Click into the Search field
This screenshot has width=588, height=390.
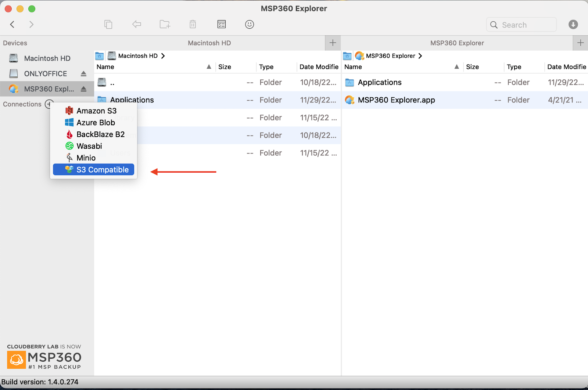(x=521, y=25)
